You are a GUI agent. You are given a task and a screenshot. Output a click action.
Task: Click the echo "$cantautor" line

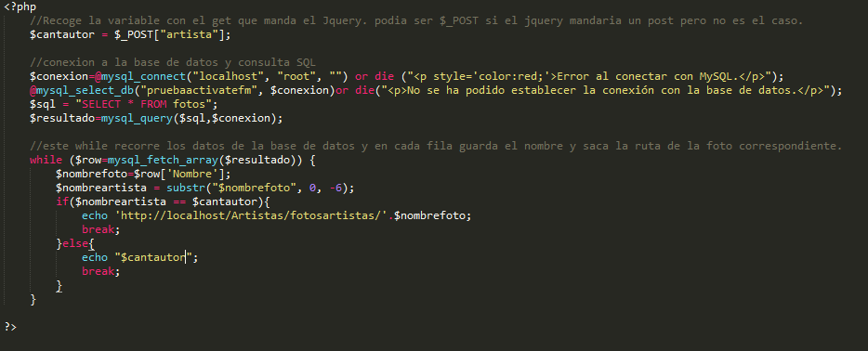pyautogui.click(x=140, y=257)
